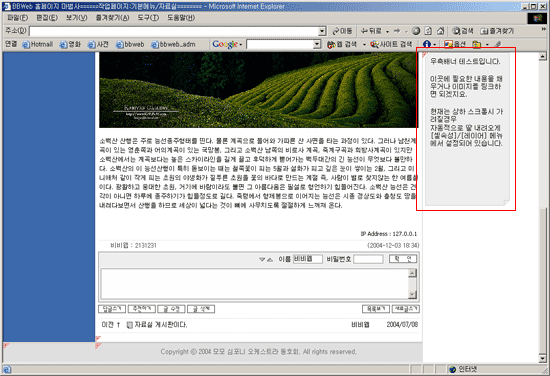Click the 새로글쓰기 new post button
Screen dimensions: 550x376
click(405, 309)
